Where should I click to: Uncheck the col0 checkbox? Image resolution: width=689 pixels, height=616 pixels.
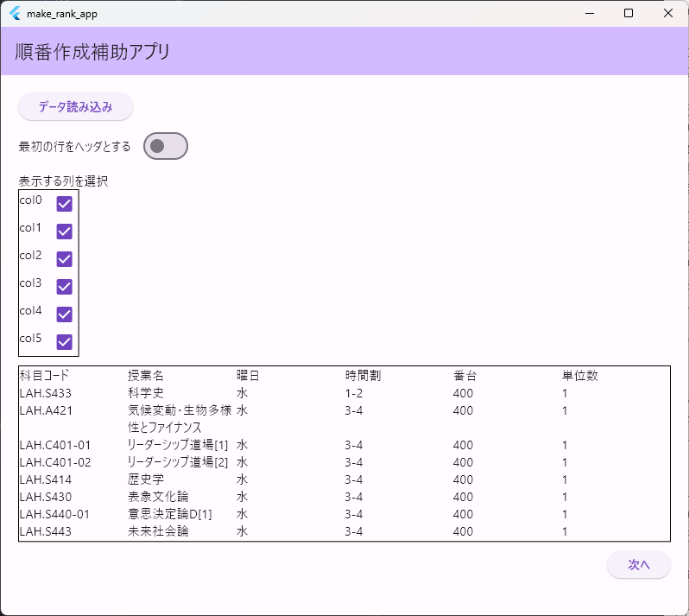click(64, 204)
